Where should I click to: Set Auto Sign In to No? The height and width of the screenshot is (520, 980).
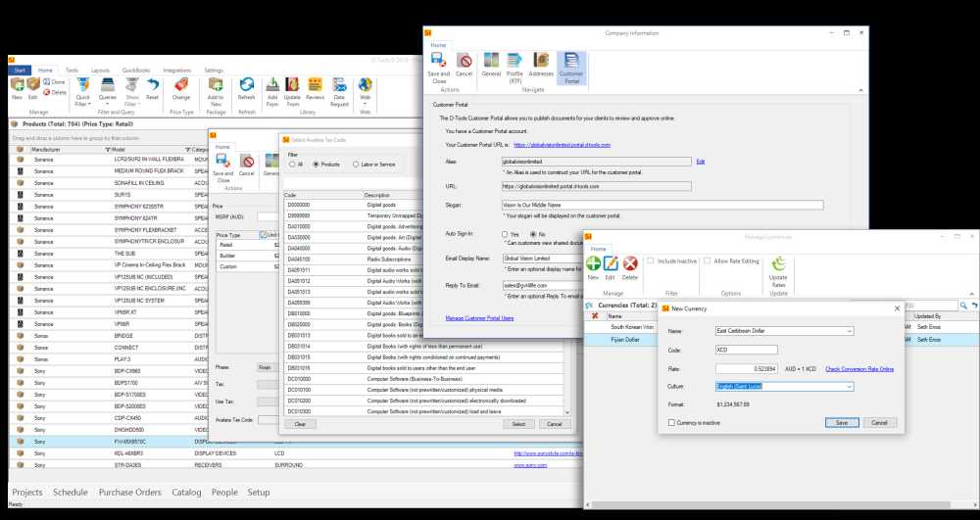point(533,235)
